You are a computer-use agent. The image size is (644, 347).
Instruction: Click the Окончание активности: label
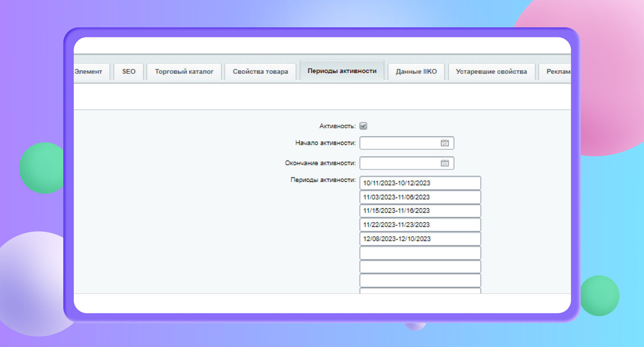tap(320, 163)
